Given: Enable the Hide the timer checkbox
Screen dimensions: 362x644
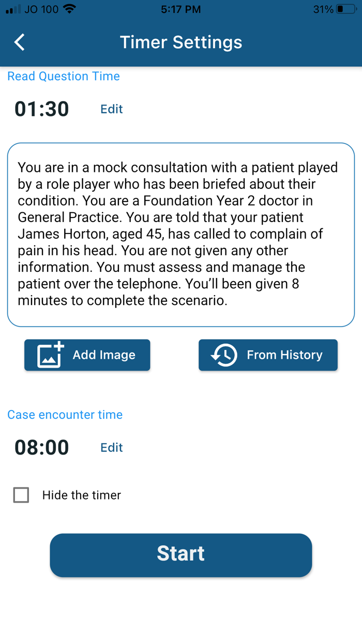Looking at the screenshot, I should [x=21, y=495].
